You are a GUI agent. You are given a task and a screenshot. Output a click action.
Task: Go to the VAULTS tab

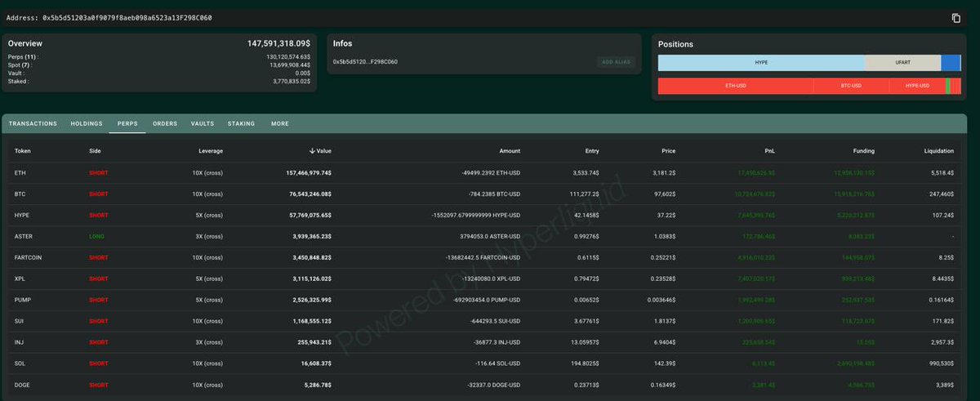coord(203,124)
